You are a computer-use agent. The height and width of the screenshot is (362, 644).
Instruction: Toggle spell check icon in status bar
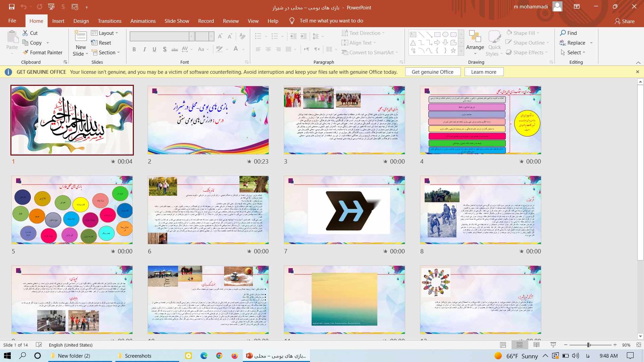39,345
